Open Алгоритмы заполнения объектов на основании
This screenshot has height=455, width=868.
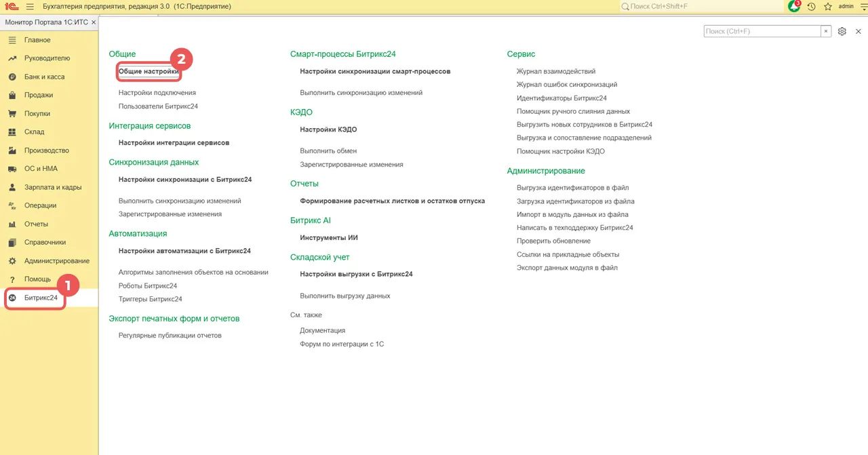click(193, 272)
